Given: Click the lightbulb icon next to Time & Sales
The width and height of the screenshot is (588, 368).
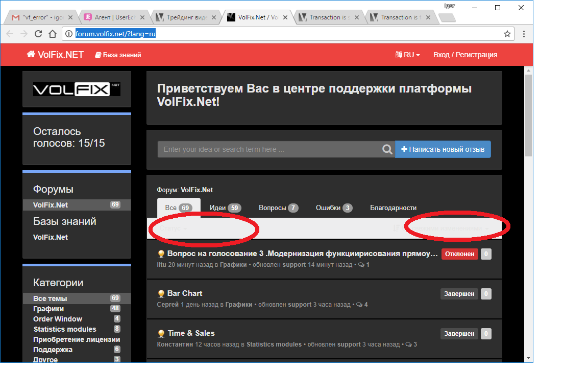Looking at the screenshot, I should [161, 333].
